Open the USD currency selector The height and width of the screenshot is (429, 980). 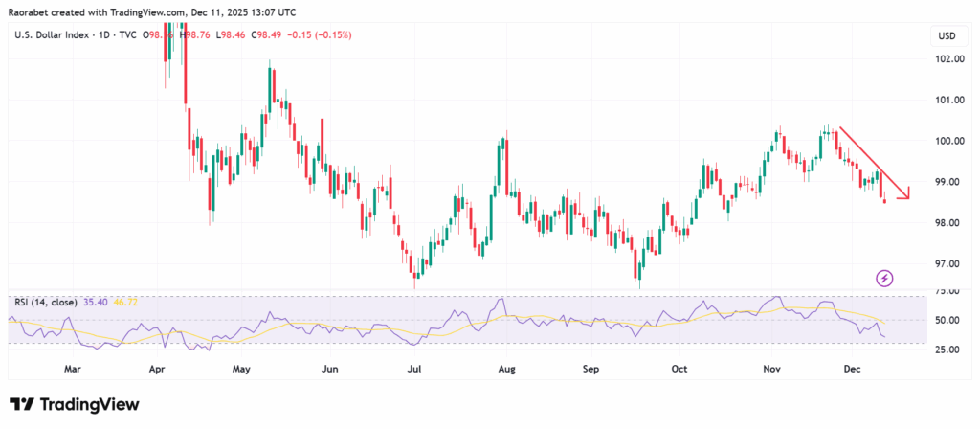[944, 36]
